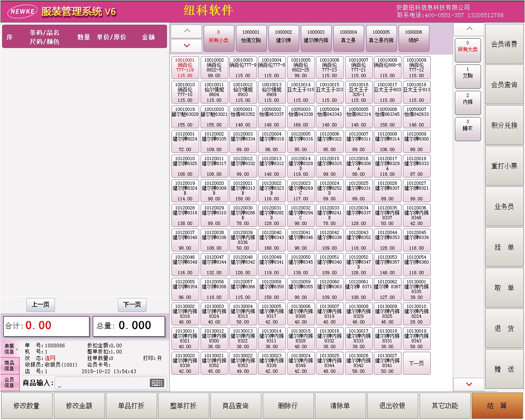Open the 会员信息 side tab
Screen dimensions: 525x420
(9, 383)
